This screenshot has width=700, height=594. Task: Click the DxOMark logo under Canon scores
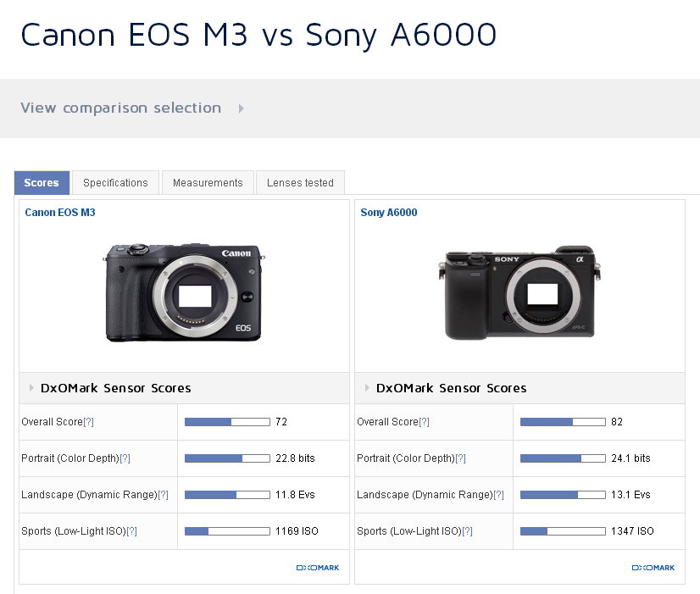[318, 568]
